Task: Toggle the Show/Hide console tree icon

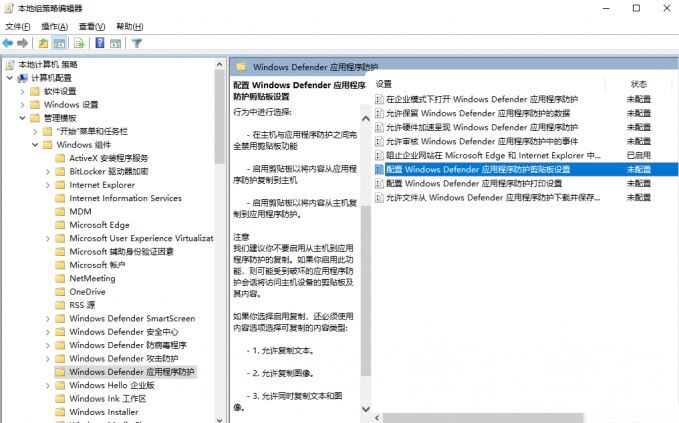Action: coord(59,43)
